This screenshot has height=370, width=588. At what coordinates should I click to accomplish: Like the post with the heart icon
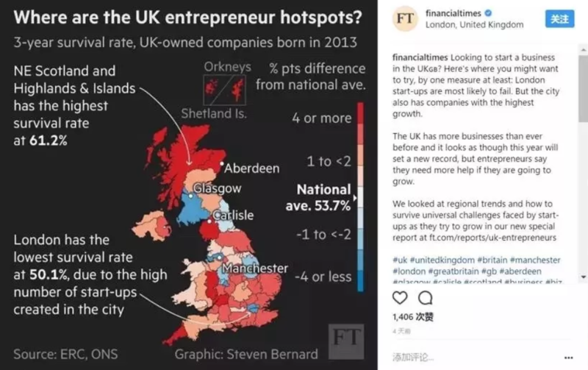(x=400, y=298)
